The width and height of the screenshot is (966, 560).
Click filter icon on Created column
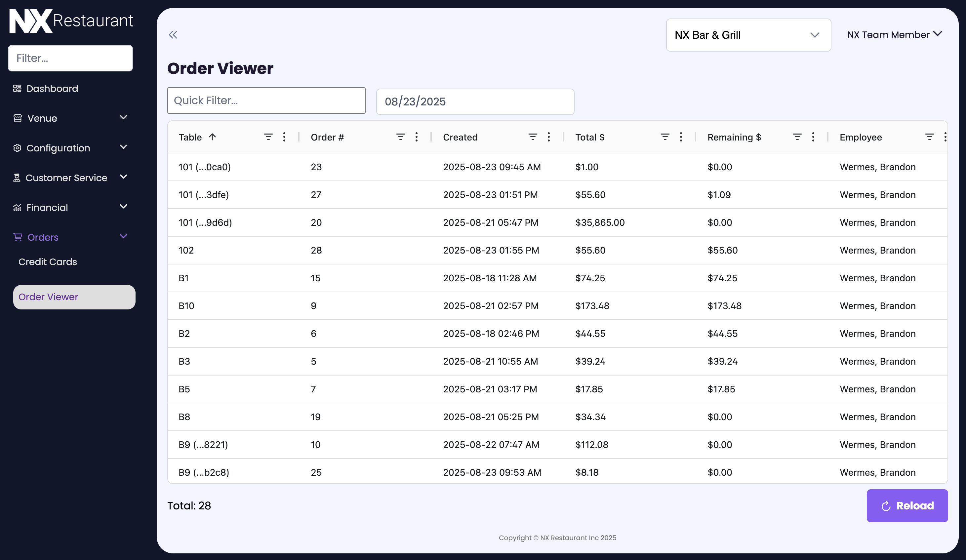(x=533, y=137)
